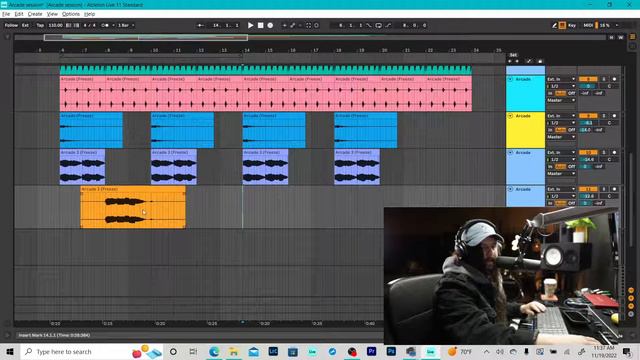The height and width of the screenshot is (360, 640).
Task: Click the Session Record circle icon
Action: click(316, 25)
